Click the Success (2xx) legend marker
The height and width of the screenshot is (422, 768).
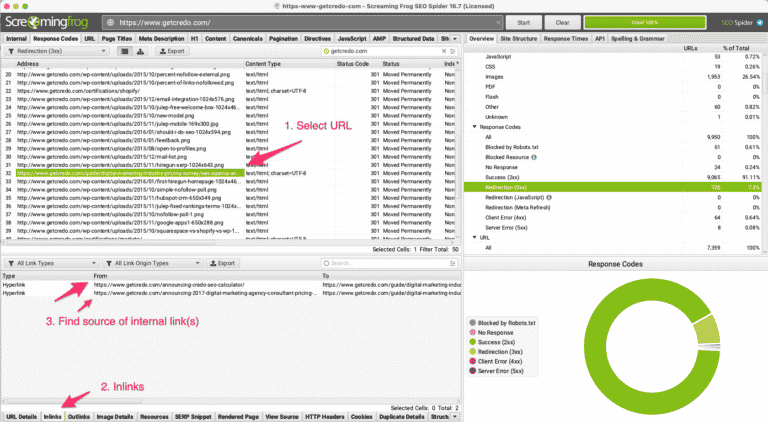(473, 342)
